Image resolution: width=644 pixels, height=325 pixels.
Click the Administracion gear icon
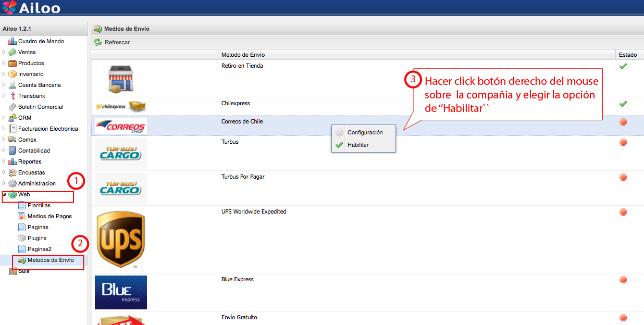point(13,183)
